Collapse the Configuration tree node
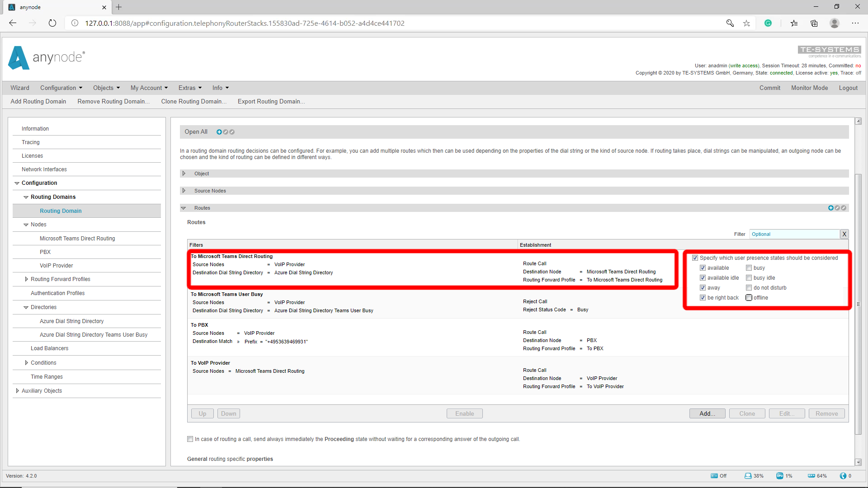Screen dimensions: 868x488 click(x=17, y=183)
